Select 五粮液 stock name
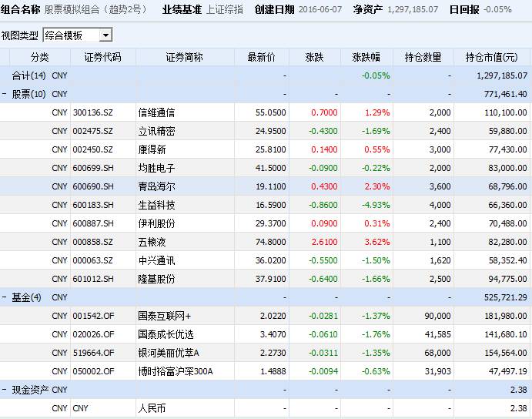Screen dimensions: 532x419 (x=152, y=242)
